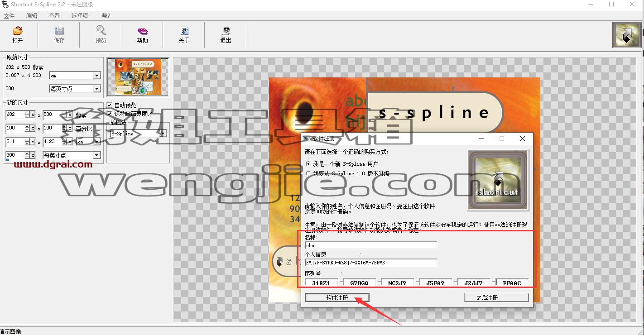
Task: Open the 选择项 menu
Action: [80, 15]
